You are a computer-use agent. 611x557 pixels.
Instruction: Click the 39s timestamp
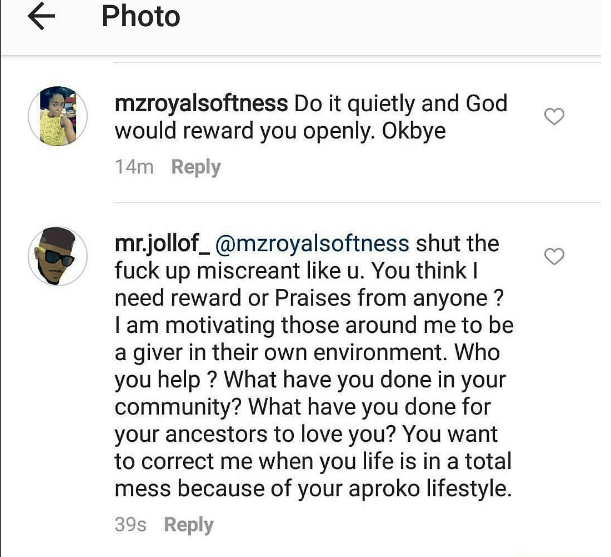pos(131,524)
